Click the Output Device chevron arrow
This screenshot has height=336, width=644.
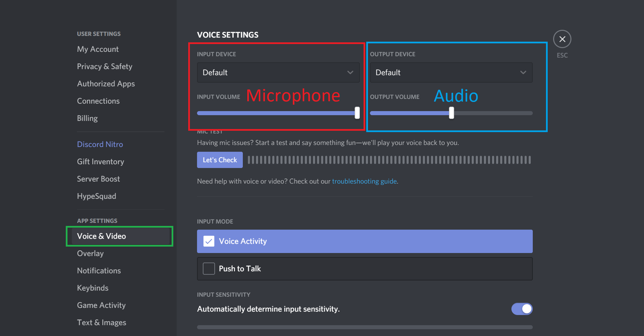click(523, 72)
